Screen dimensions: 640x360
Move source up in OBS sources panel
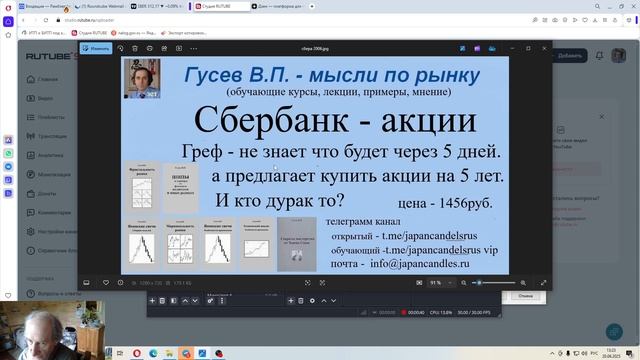click(x=324, y=301)
